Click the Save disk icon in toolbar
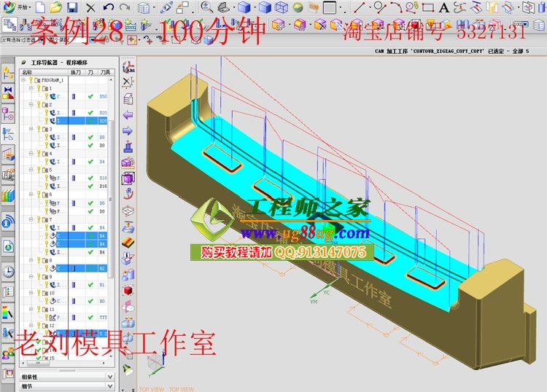The height and width of the screenshot is (392, 547). coord(72,7)
